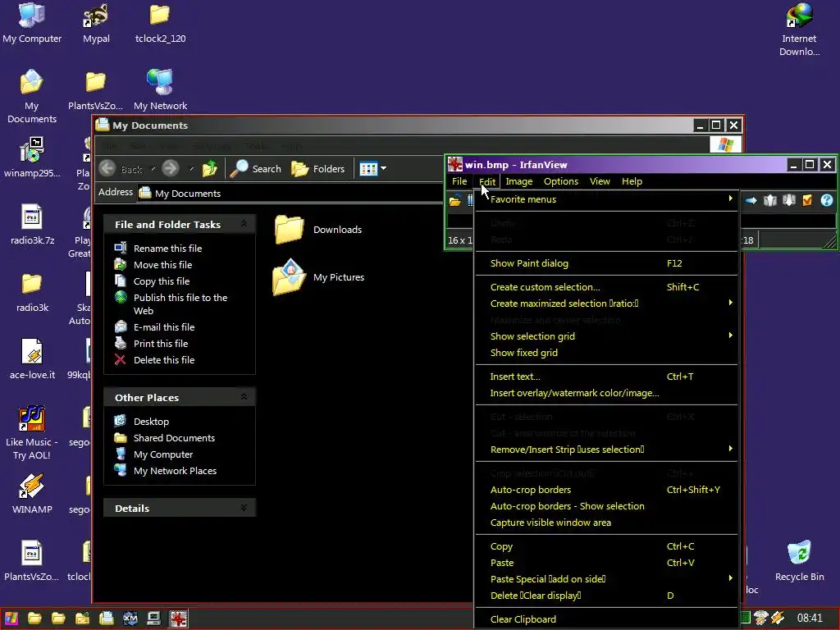The height and width of the screenshot is (630, 840).
Task: Select the tclock2_120 folder on desktop
Action: (160, 23)
